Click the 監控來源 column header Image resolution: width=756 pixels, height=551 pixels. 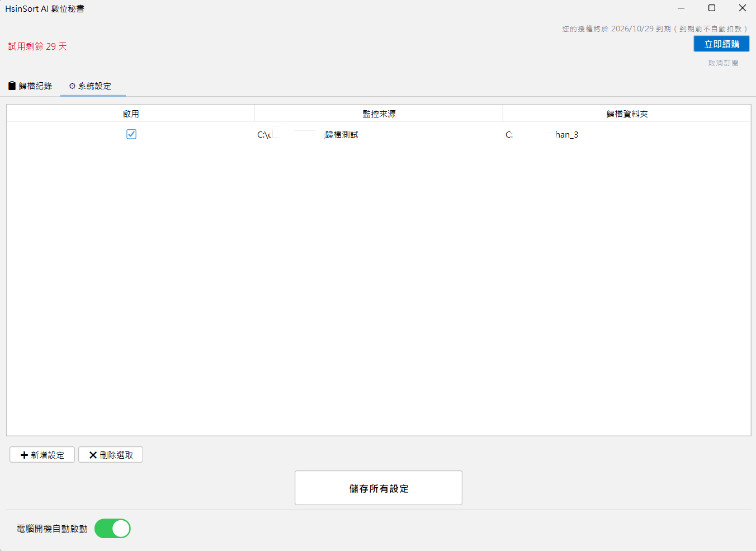[379, 114]
